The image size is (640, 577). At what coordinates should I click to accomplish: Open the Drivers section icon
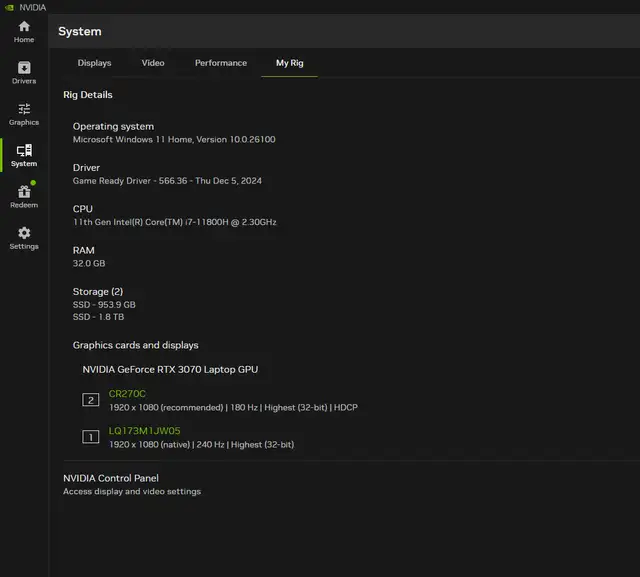click(24, 67)
